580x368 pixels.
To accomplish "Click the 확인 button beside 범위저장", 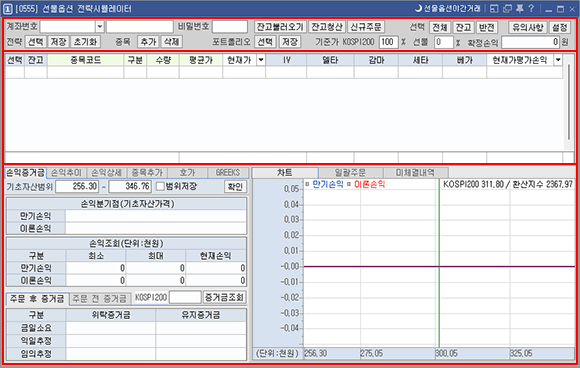I will pos(235,186).
